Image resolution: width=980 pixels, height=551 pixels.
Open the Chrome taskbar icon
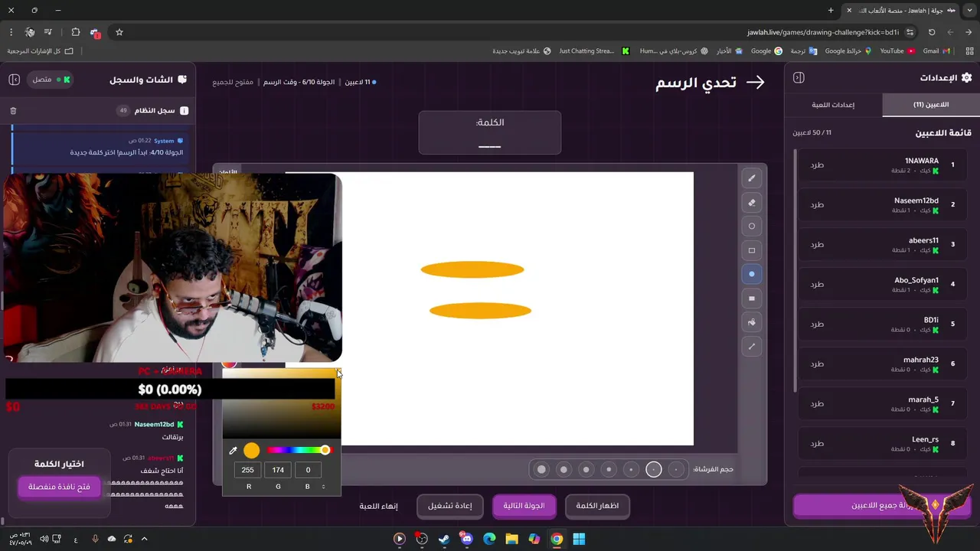(x=557, y=539)
